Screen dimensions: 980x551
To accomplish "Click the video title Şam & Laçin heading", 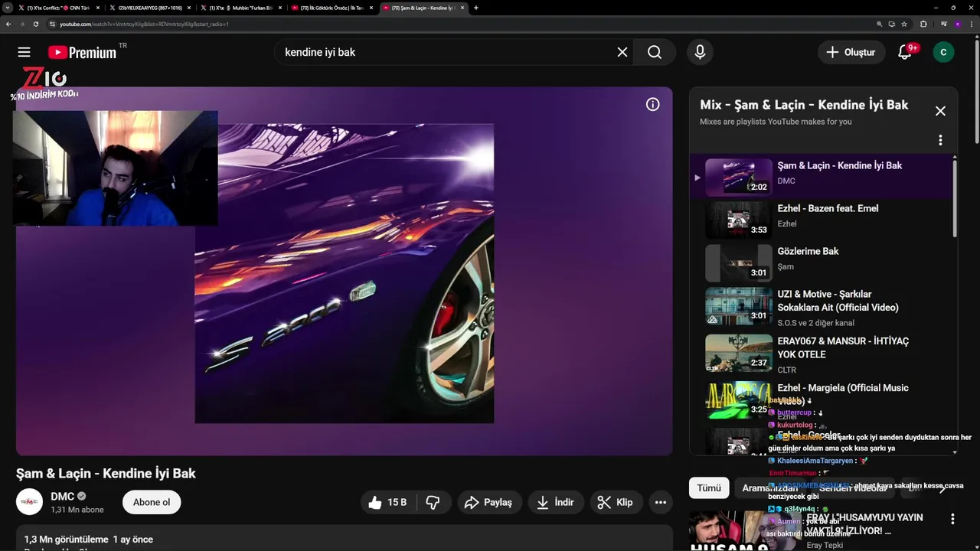I will point(106,473).
